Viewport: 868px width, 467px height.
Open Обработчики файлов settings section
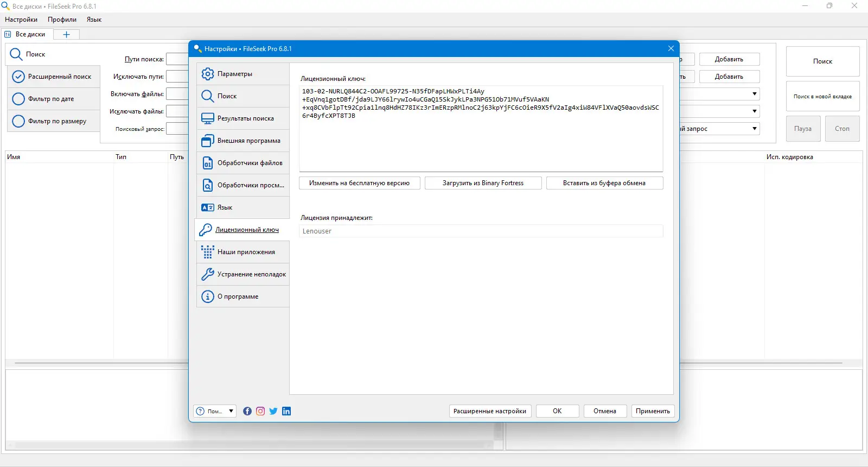pyautogui.click(x=242, y=163)
